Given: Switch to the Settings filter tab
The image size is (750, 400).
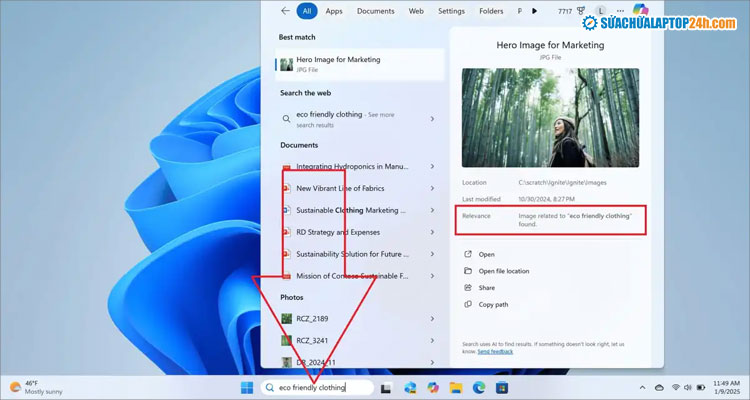Looking at the screenshot, I should point(451,11).
